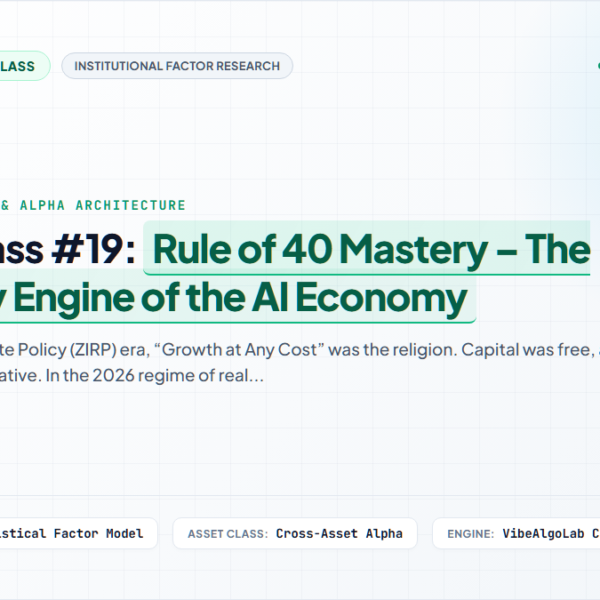This screenshot has height=600, width=600.
Task: Select the Asset Class: Cross-Asset Alpha chip
Action: (x=295, y=533)
